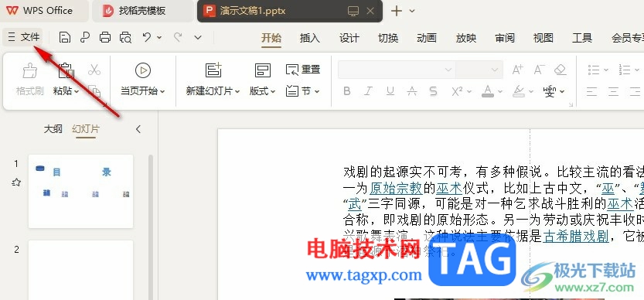
Task: Click the Cut scissors icon
Action: pos(94,70)
